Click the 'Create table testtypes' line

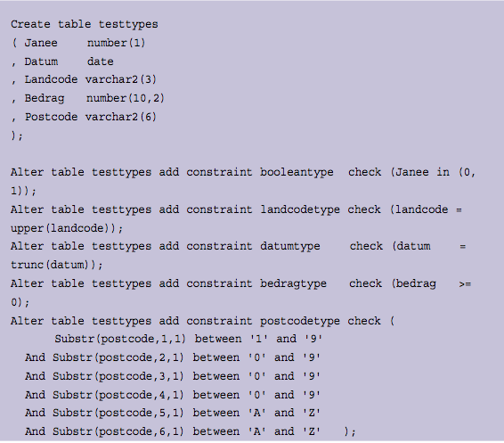[85, 24]
